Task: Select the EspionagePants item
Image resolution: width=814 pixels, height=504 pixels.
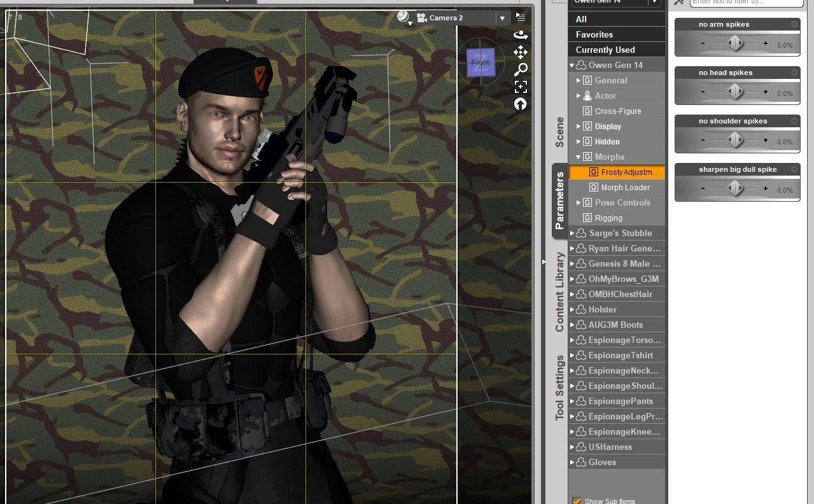Action: click(617, 401)
